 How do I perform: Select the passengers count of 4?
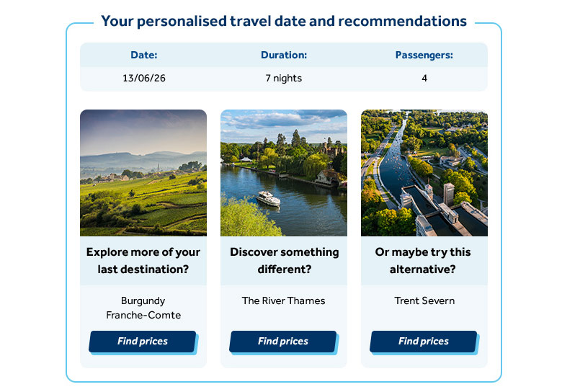click(x=424, y=78)
